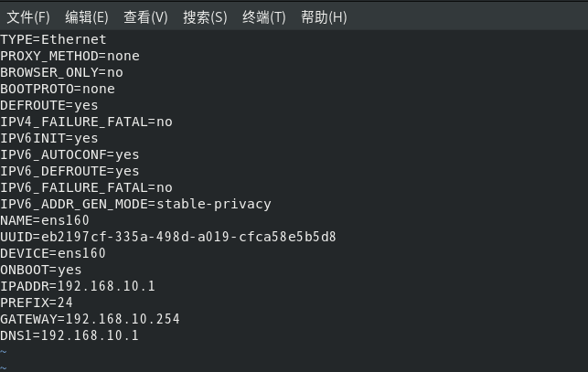Open the 编辑(E) menu

click(x=87, y=17)
